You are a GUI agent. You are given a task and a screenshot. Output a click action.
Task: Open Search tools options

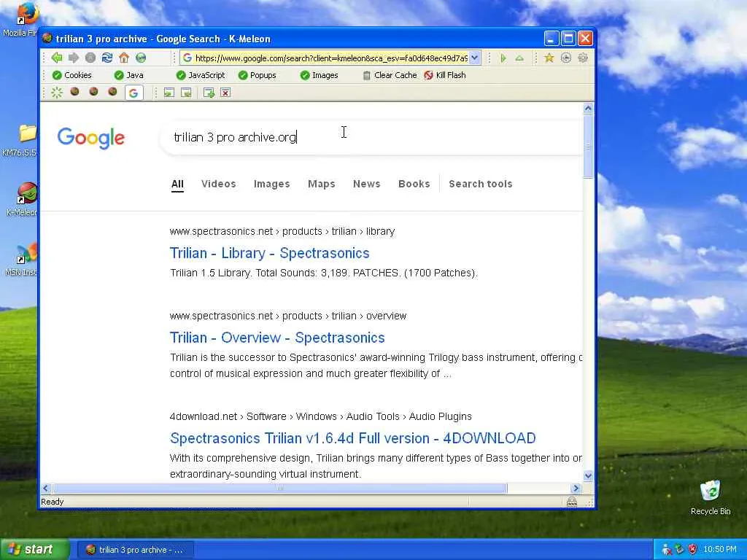(x=481, y=184)
